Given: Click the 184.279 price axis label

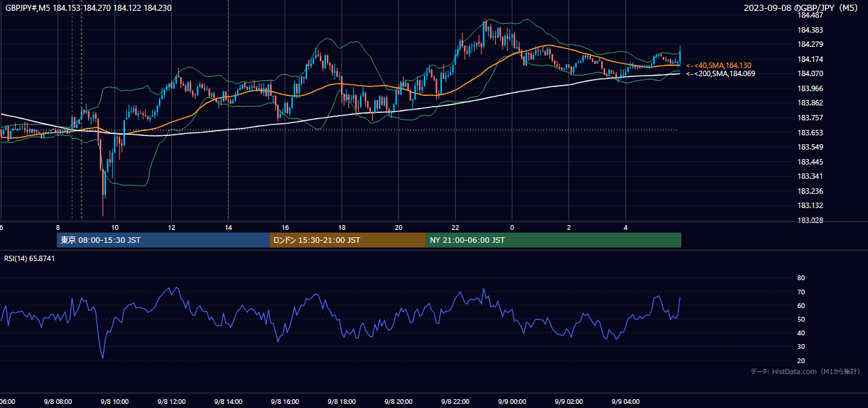Looking at the screenshot, I should coord(810,45).
